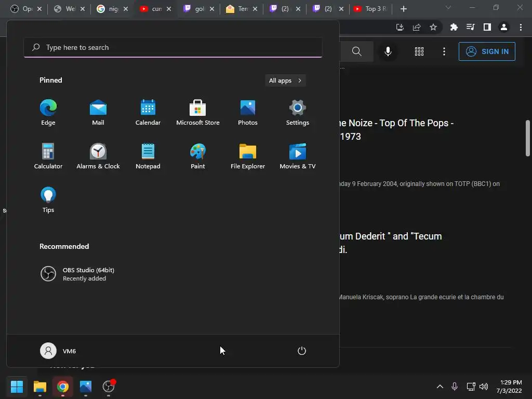Image resolution: width=532 pixels, height=399 pixels.
Task: Click the YouTube page scrollbar
Action: click(528, 138)
